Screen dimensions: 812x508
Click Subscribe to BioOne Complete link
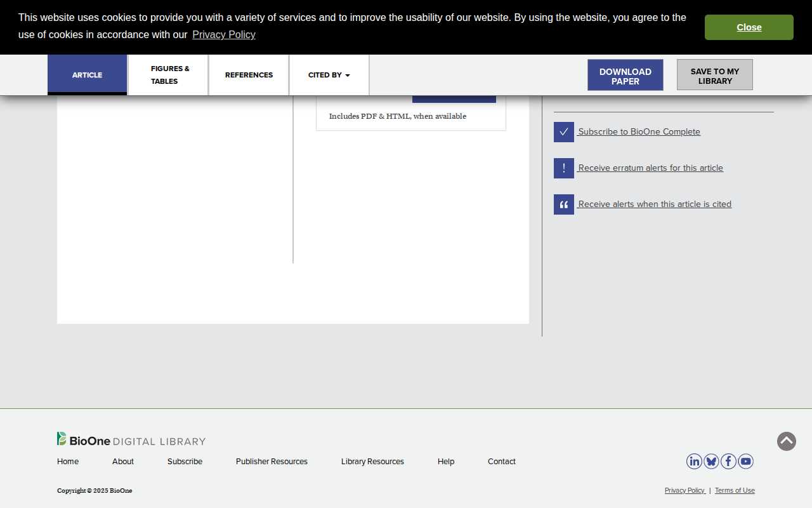tap(639, 132)
